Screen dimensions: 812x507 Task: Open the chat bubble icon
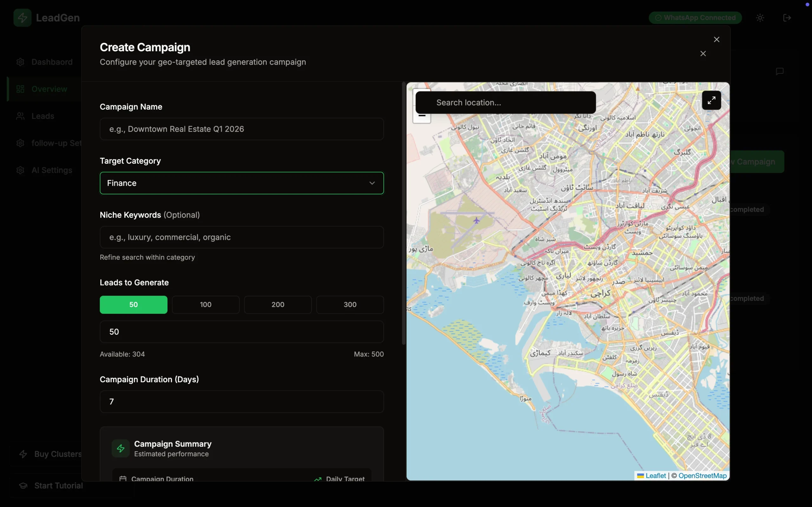pos(779,71)
